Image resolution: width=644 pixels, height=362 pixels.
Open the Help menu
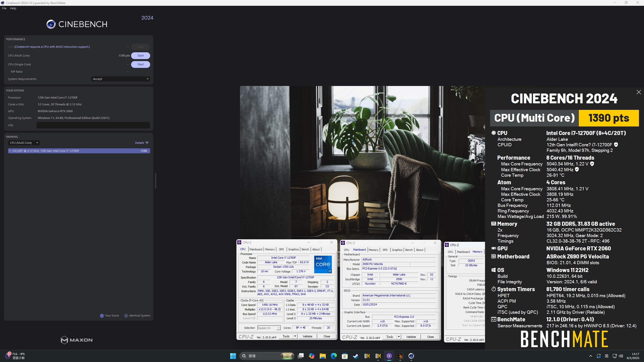coord(13,8)
